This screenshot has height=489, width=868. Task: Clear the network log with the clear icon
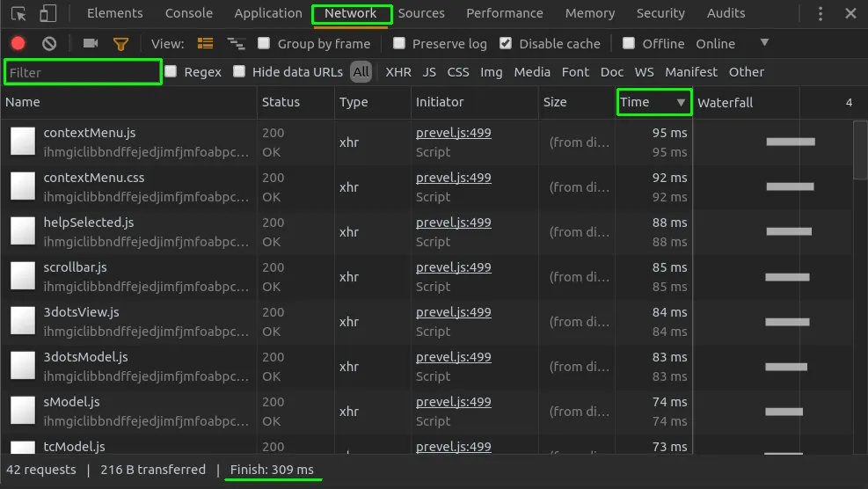pyautogui.click(x=49, y=43)
